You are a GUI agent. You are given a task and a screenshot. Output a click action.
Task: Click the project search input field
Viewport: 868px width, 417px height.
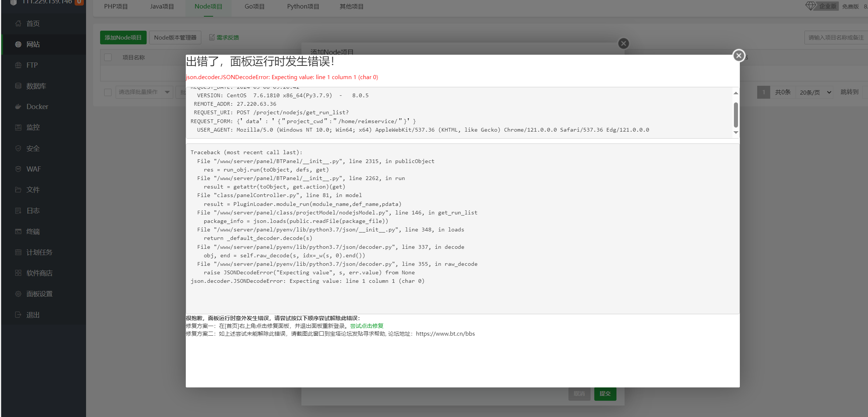[x=836, y=37]
